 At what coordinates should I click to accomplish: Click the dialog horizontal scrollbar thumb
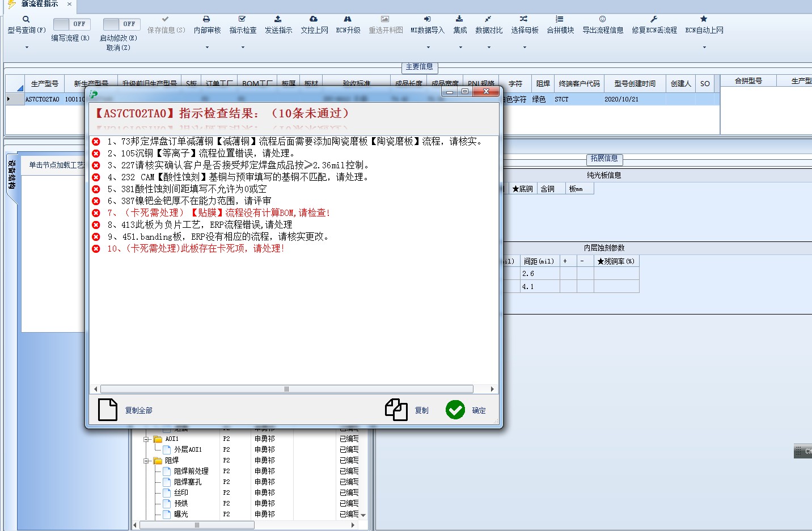click(286, 389)
